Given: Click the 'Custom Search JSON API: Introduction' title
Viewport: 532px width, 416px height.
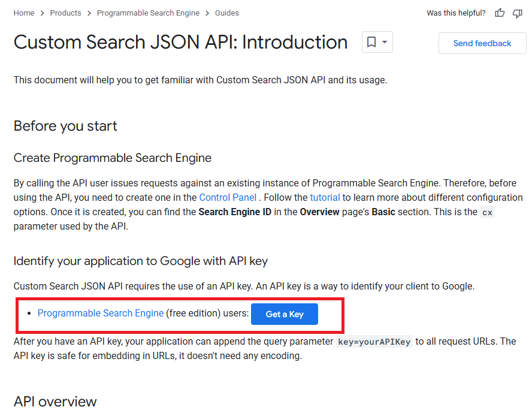Looking at the screenshot, I should pyautogui.click(x=180, y=42).
